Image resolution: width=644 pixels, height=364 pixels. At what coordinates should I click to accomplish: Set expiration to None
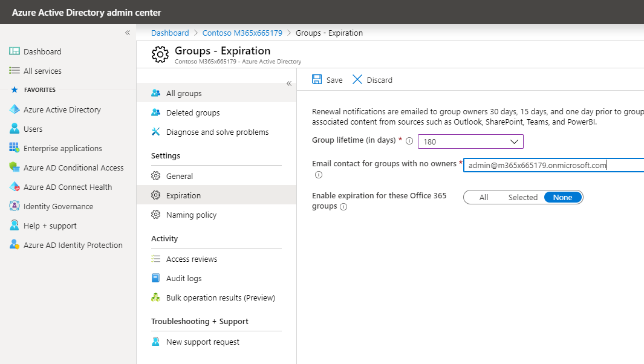click(x=563, y=197)
